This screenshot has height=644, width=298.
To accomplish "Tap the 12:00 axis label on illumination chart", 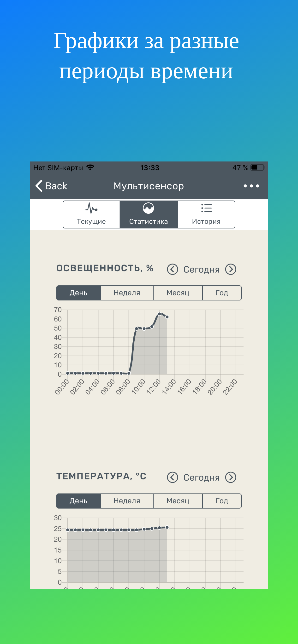I will tap(154, 387).
